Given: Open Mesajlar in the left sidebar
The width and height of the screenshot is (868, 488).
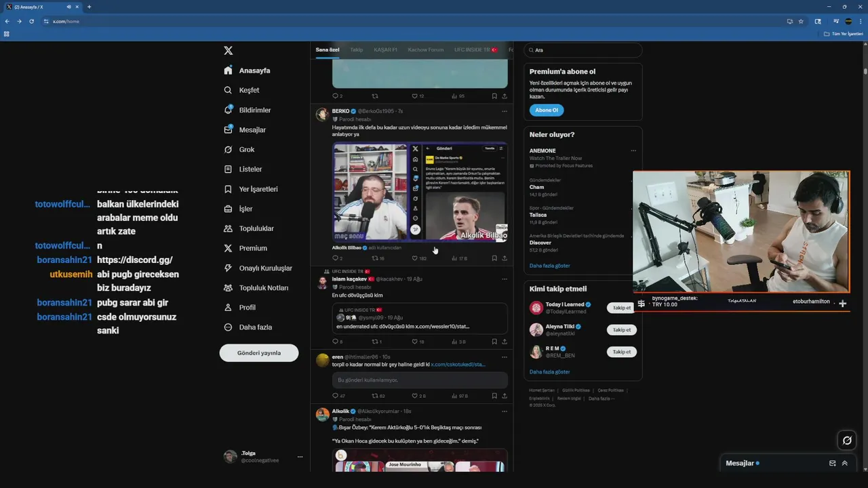Looking at the screenshot, I should point(245,129).
